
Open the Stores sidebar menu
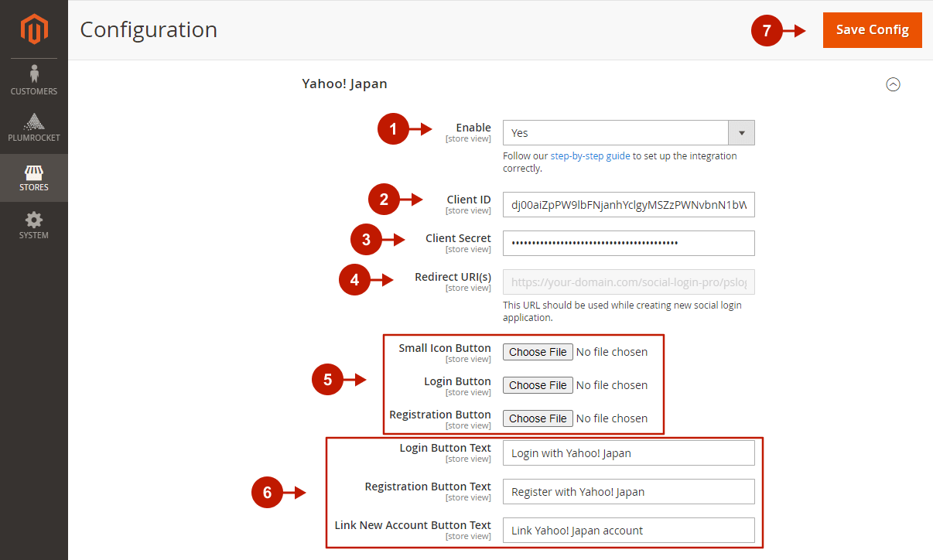pyautogui.click(x=34, y=177)
